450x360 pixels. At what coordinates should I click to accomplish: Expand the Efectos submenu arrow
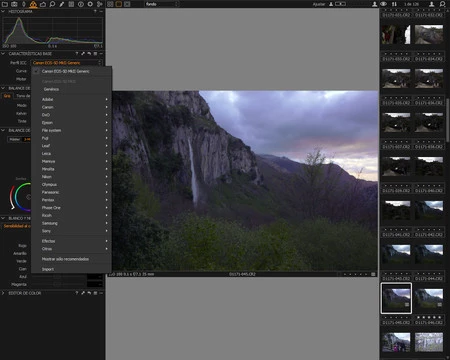pos(107,241)
